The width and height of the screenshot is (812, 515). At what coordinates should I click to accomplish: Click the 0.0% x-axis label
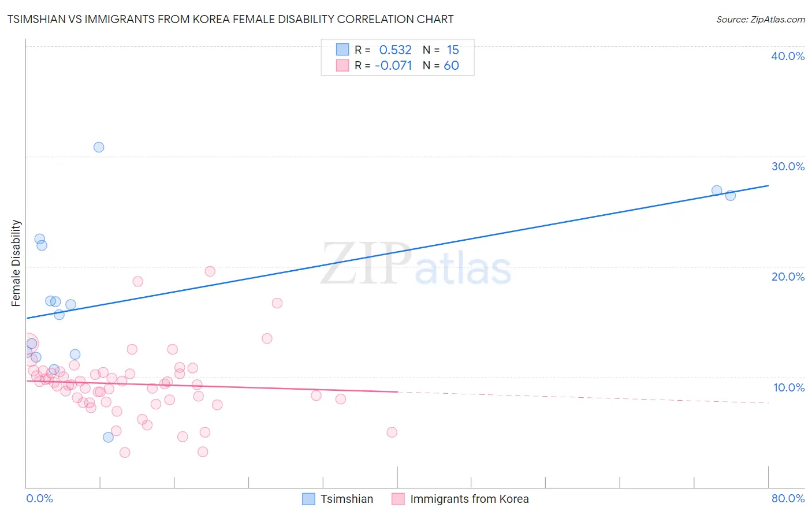pos(39,498)
